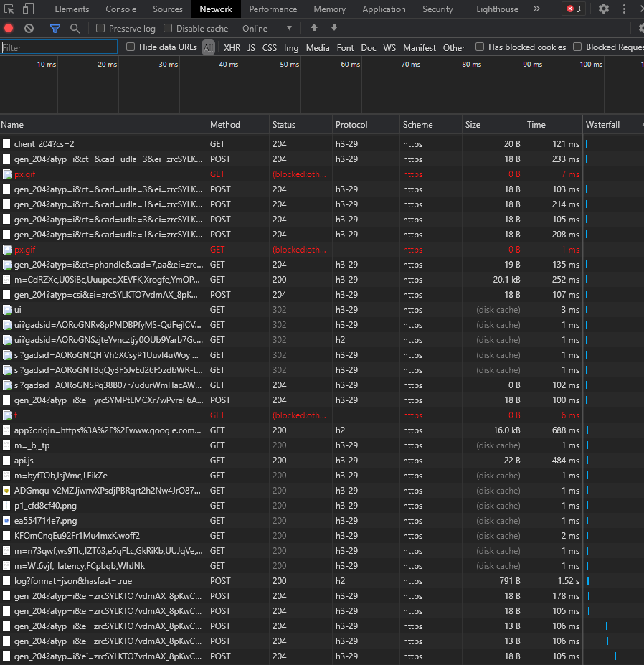Viewport: 644px width, 665px height.
Task: Click icon for m=_b,_tp request
Action: pos(6,445)
